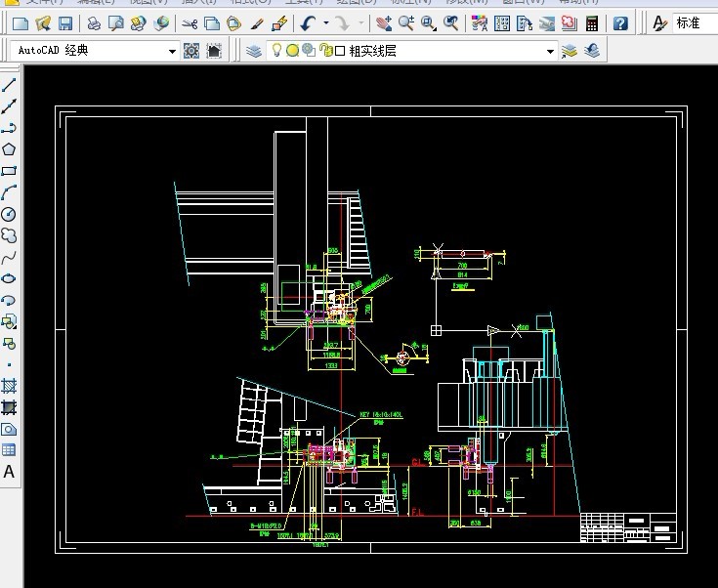The height and width of the screenshot is (588, 718).
Task: Open the Undo history dropdown arrow
Action: [x=325, y=22]
